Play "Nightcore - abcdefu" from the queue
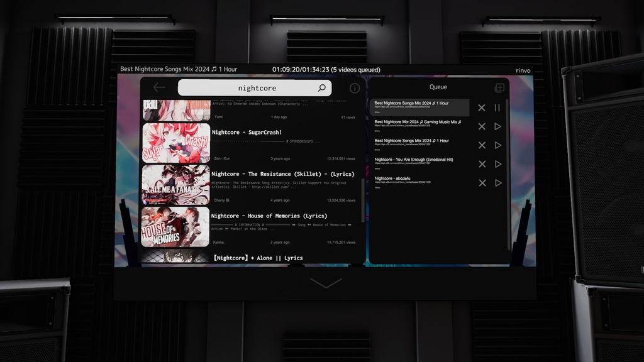This screenshot has width=644, height=362. click(498, 183)
